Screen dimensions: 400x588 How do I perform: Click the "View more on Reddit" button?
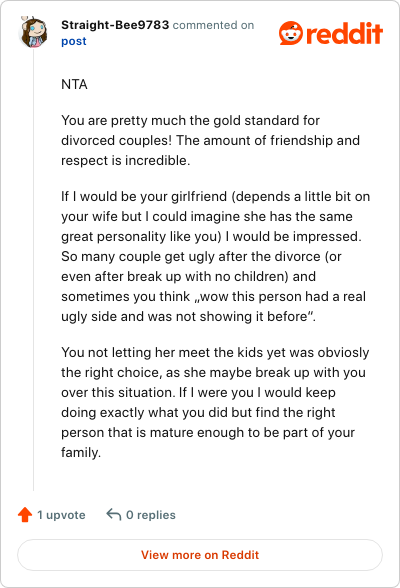(200, 555)
